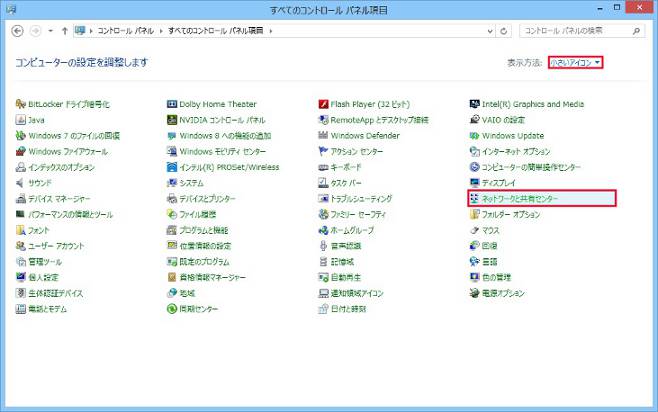This screenshot has height=412, width=658.
Task: Open the Windows Update icon
Action: point(475,136)
